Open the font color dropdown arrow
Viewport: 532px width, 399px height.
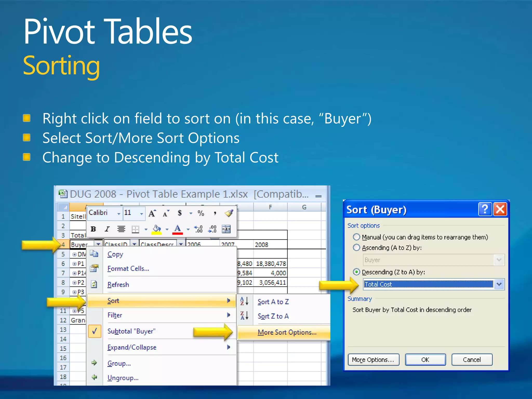(x=188, y=229)
